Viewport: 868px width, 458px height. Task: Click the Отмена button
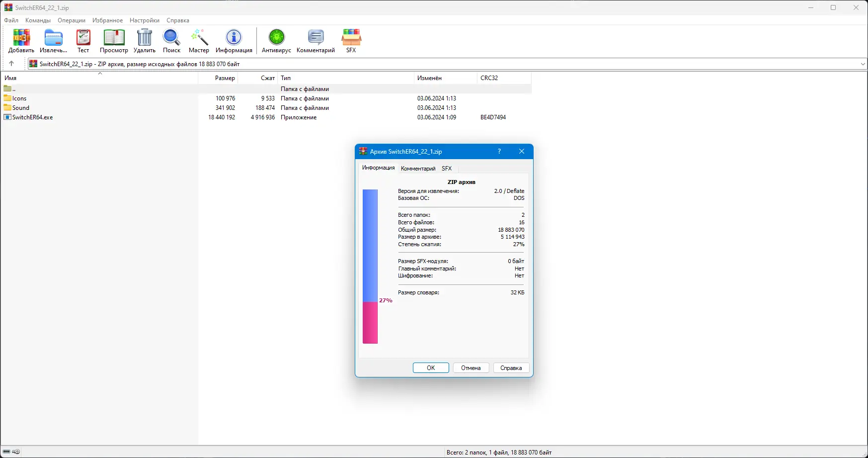pyautogui.click(x=471, y=368)
